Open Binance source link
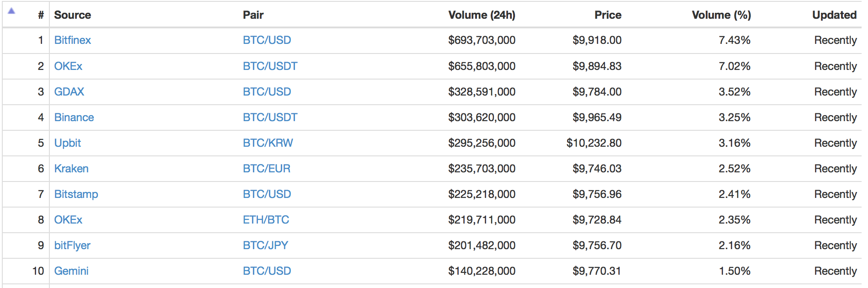Viewport: 868px width, 288px height. (x=74, y=117)
